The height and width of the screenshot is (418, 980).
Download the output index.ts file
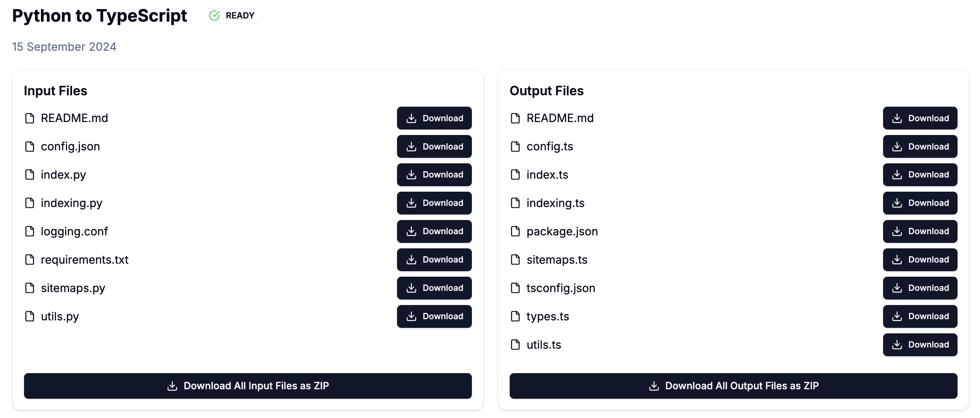point(920,175)
